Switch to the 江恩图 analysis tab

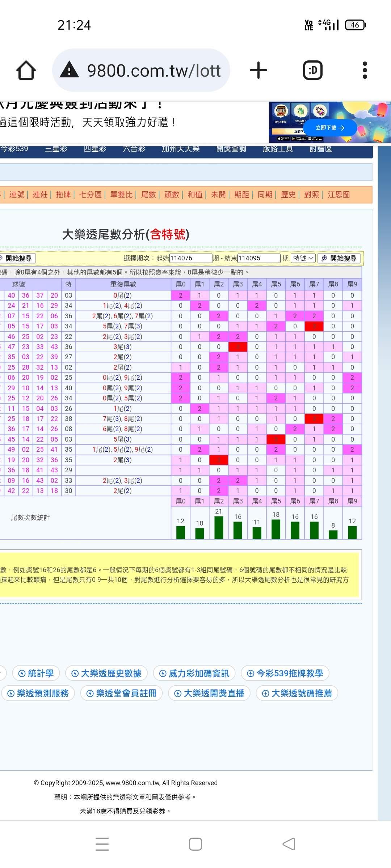(x=339, y=195)
